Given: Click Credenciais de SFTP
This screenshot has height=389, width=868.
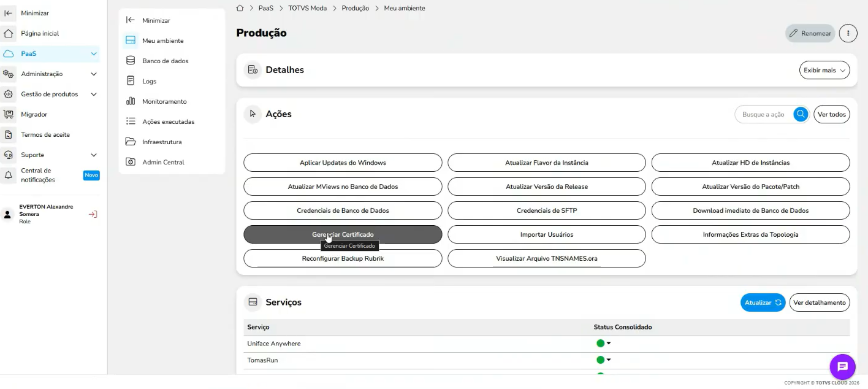Looking at the screenshot, I should [x=547, y=210].
